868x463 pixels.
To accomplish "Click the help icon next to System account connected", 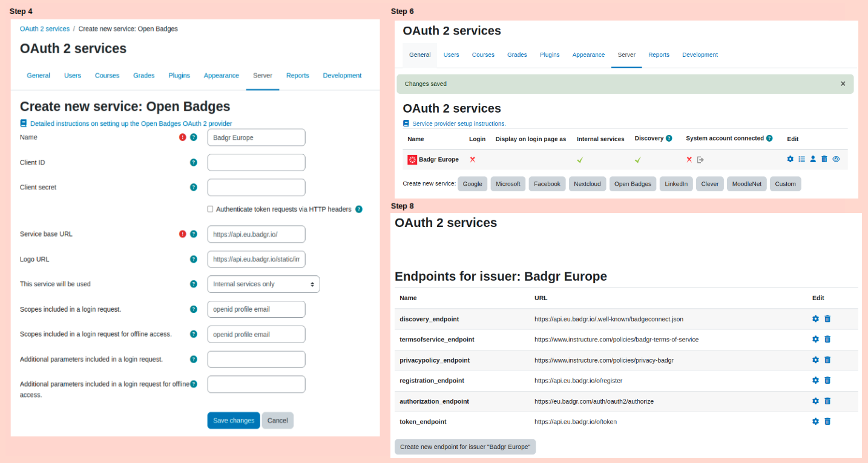I will click(x=769, y=138).
